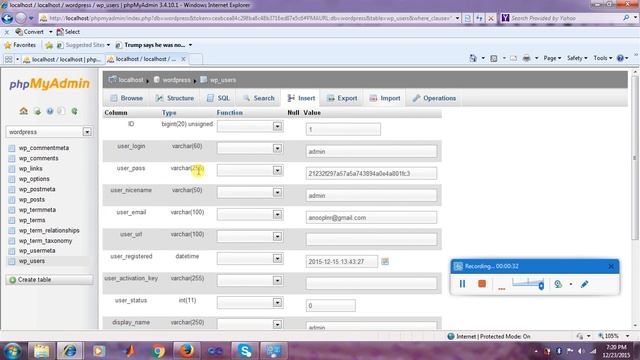The height and width of the screenshot is (360, 640).
Task: Click the user_status value field
Action: point(330,305)
